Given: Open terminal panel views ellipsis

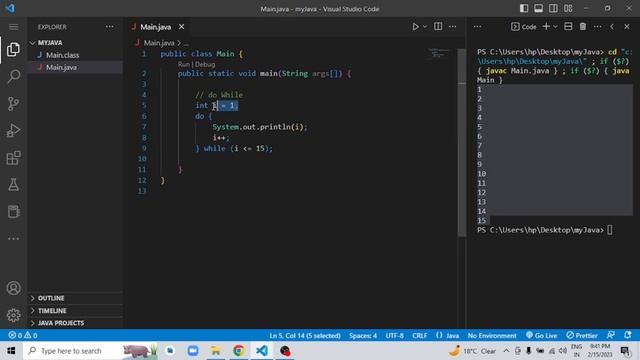Looking at the screenshot, I should [x=477, y=27].
